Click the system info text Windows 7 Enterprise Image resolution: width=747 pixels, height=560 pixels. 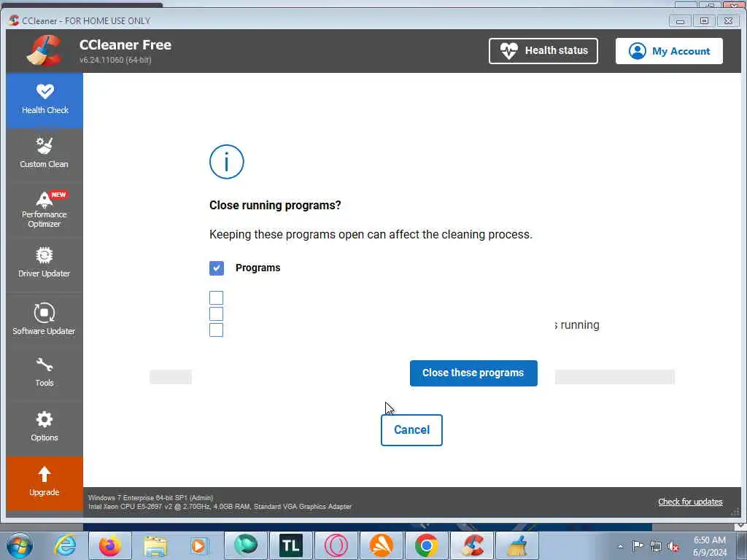(150, 497)
